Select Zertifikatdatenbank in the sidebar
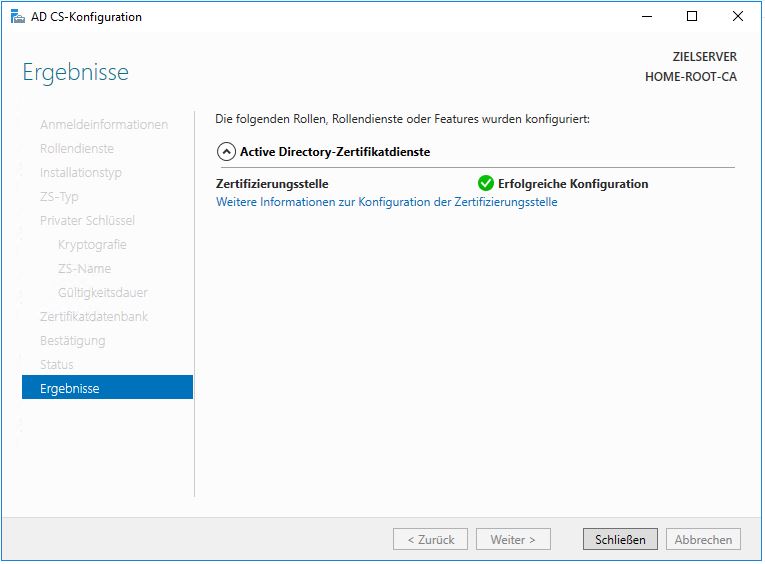 [94, 316]
